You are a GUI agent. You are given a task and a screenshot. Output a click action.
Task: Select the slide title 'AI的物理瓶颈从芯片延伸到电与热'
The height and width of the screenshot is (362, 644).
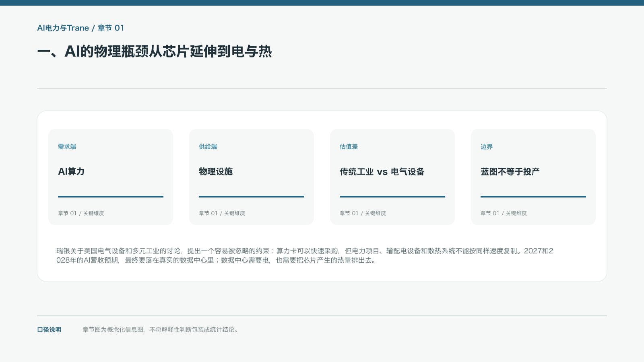click(x=155, y=51)
